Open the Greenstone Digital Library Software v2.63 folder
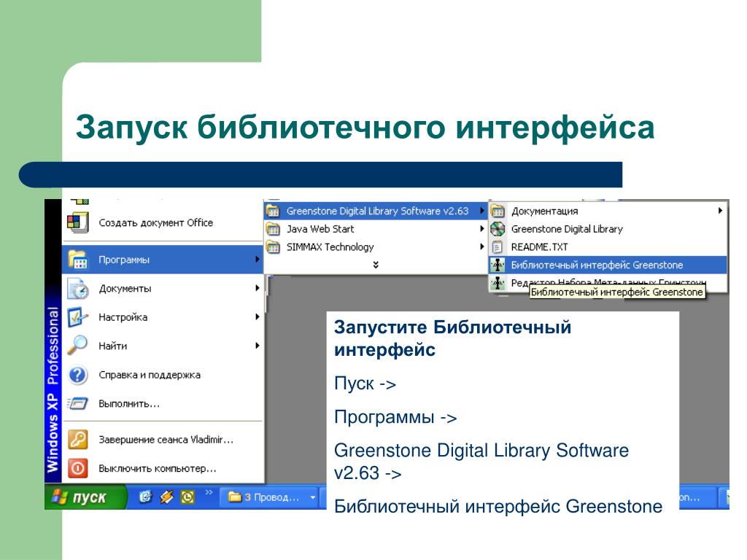The width and height of the screenshot is (747, 560). pos(376,211)
